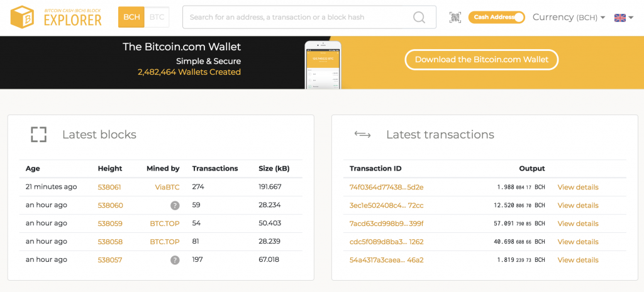
Task: Click the search magnifier icon
Action: (x=419, y=18)
